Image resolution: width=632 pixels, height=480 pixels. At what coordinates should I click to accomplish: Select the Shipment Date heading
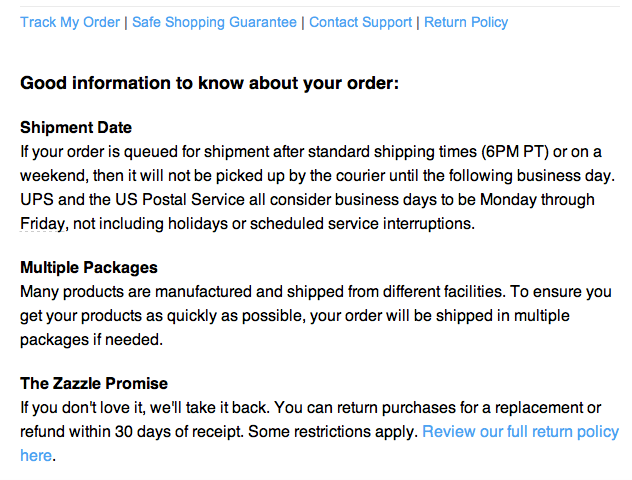tap(76, 128)
